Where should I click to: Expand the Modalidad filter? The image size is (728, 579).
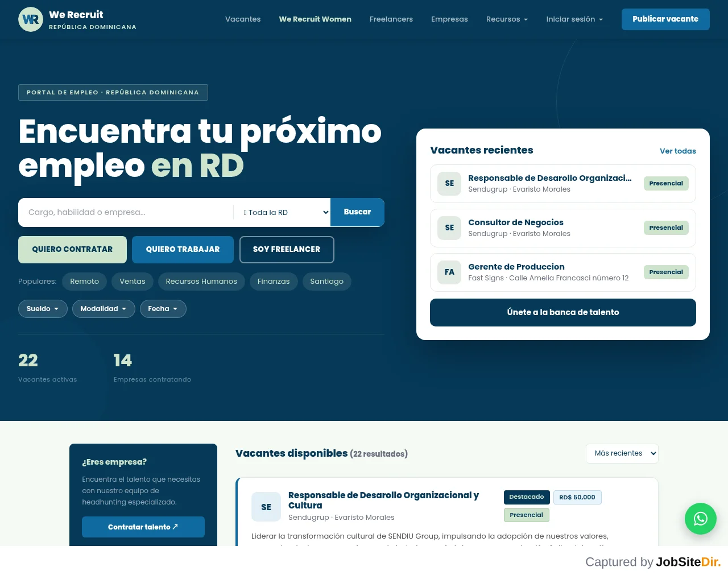click(x=104, y=309)
